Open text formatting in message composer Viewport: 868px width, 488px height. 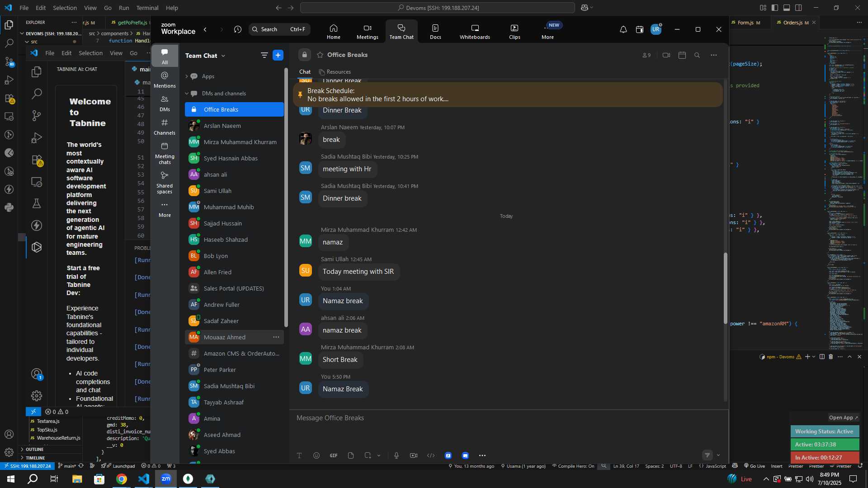coord(299,455)
